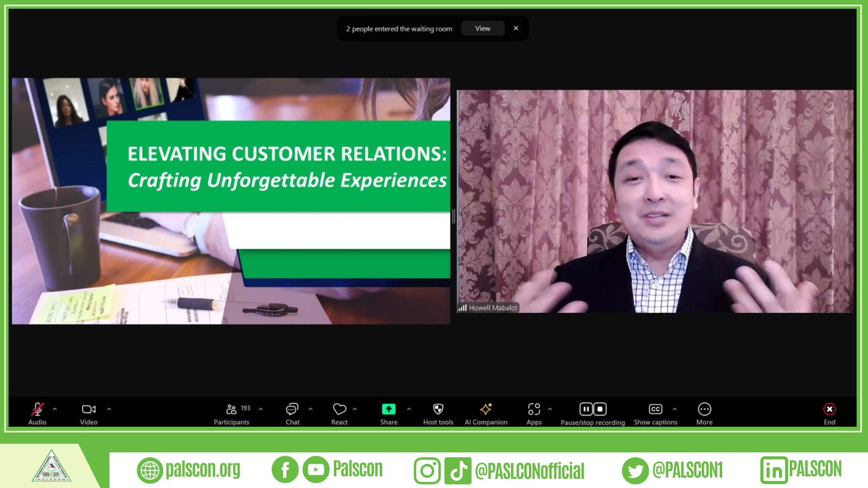Click the red End meeting button
The width and height of the screenshot is (868, 488).
(829, 409)
